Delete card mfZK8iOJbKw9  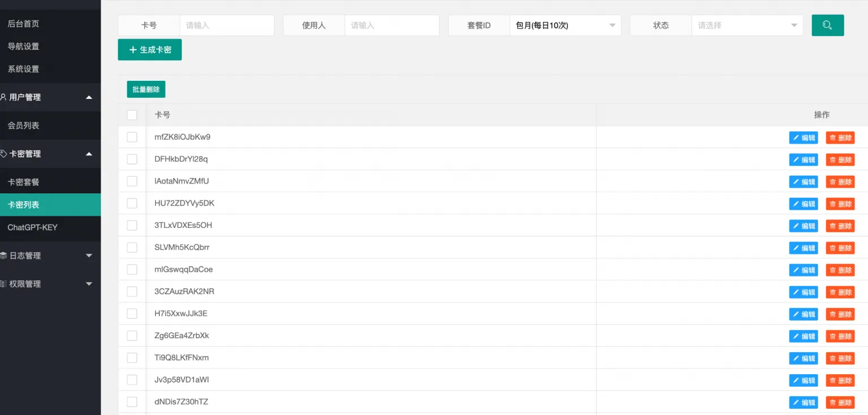(x=840, y=137)
